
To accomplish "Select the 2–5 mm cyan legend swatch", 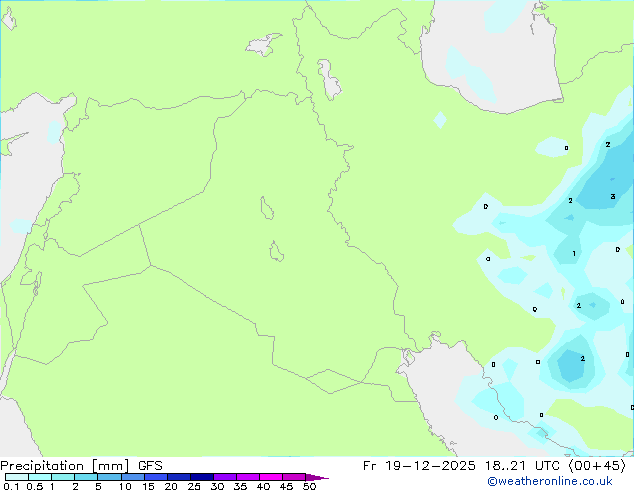I will coord(86,477).
